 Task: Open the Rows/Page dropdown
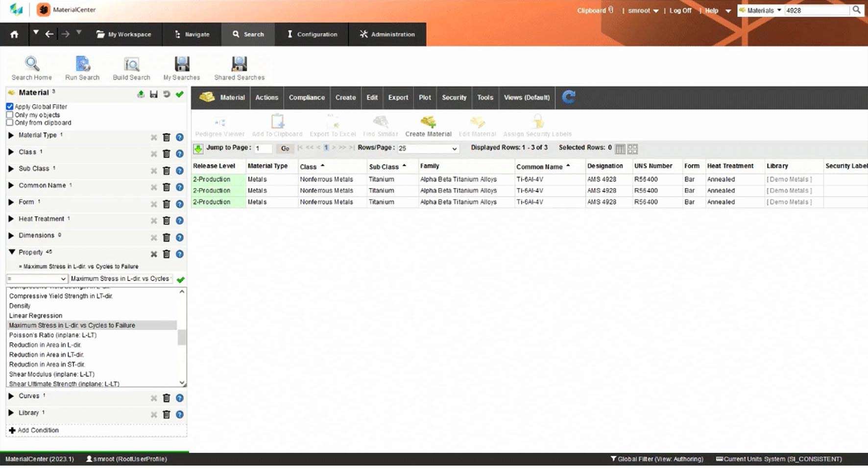click(x=428, y=148)
